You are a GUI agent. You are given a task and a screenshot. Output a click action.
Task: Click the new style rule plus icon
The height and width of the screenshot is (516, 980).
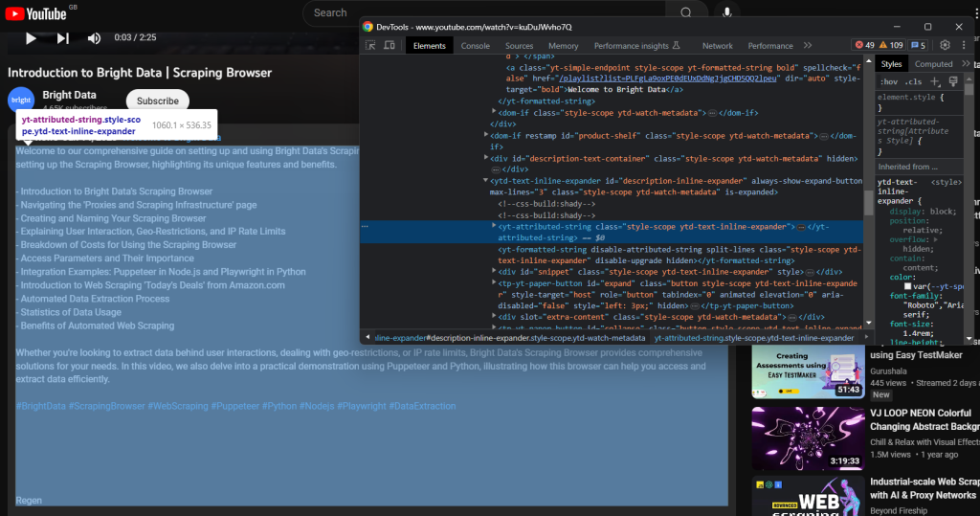(x=935, y=81)
